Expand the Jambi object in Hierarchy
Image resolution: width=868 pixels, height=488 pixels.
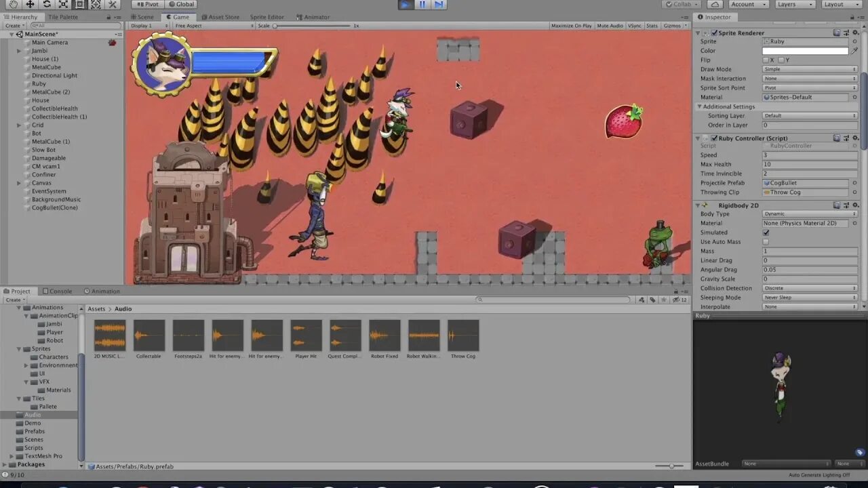click(x=19, y=51)
